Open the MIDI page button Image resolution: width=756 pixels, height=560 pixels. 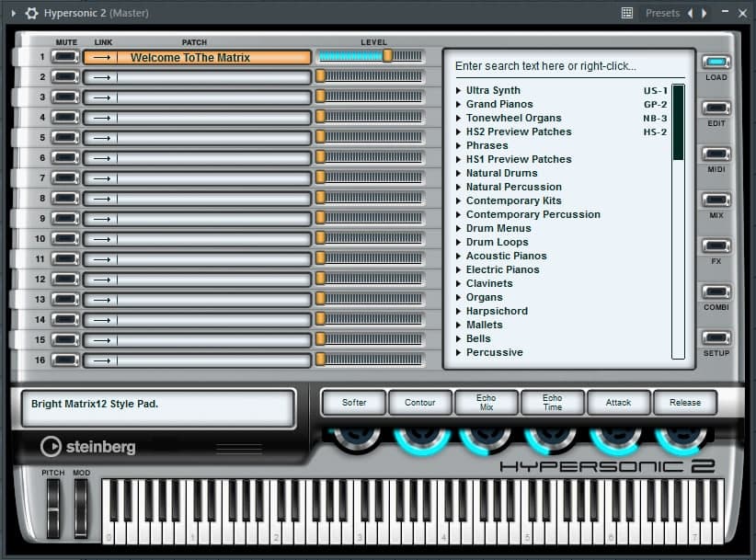tap(716, 154)
